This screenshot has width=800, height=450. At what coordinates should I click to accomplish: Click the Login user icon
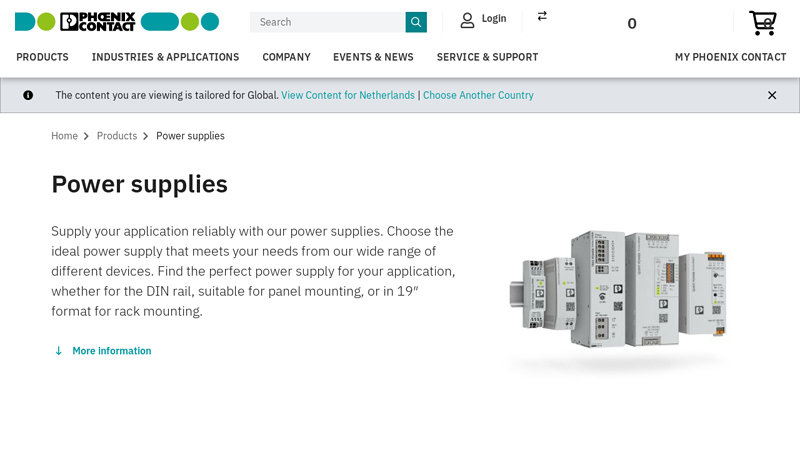pos(467,20)
